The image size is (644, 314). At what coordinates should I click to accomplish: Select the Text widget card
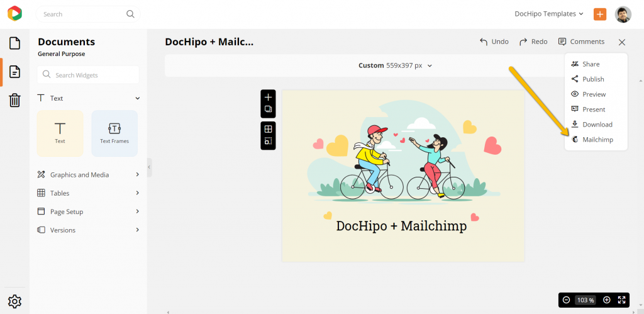point(60,133)
